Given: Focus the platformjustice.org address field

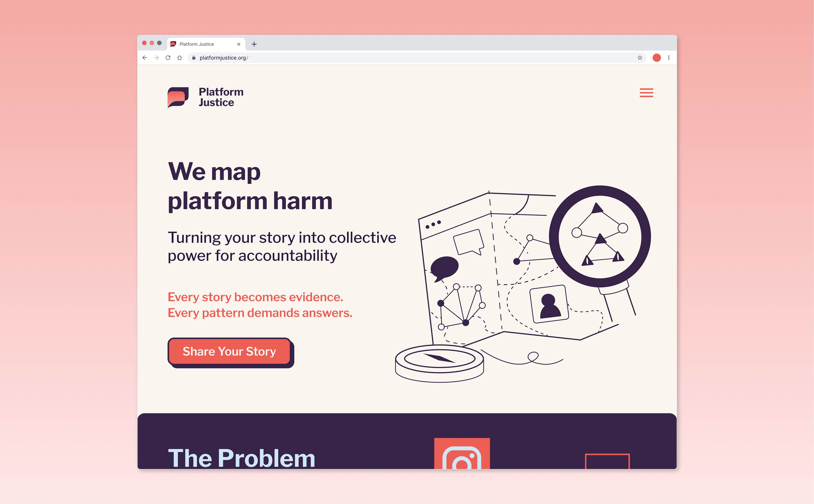Looking at the screenshot, I should point(417,58).
